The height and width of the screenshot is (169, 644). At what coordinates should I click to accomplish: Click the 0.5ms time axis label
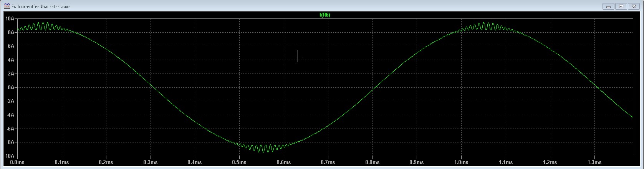pyautogui.click(x=239, y=162)
